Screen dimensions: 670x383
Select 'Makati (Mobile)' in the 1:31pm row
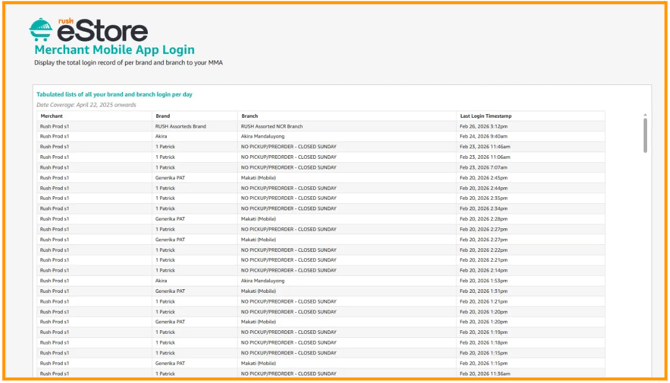259,291
